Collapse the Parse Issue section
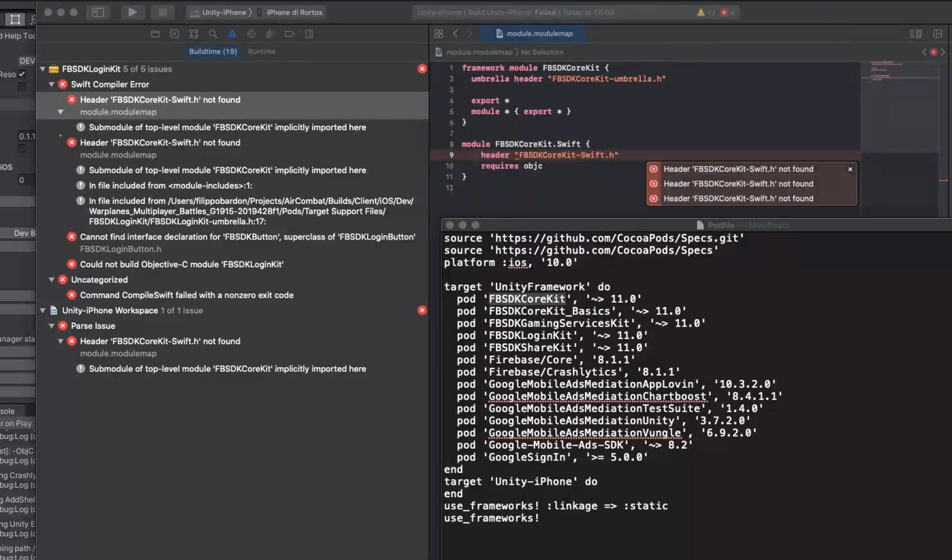Screen dimensions: 952x560 52,325
